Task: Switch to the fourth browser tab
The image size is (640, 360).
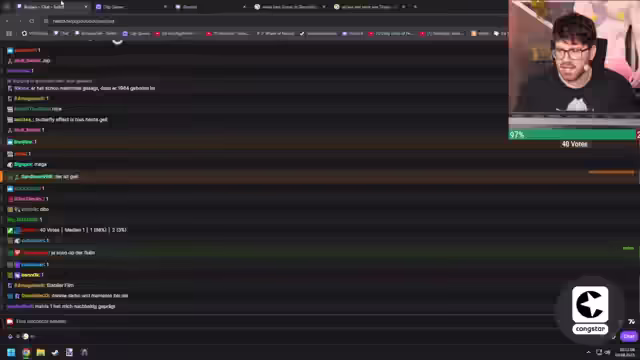Action: coord(289,7)
